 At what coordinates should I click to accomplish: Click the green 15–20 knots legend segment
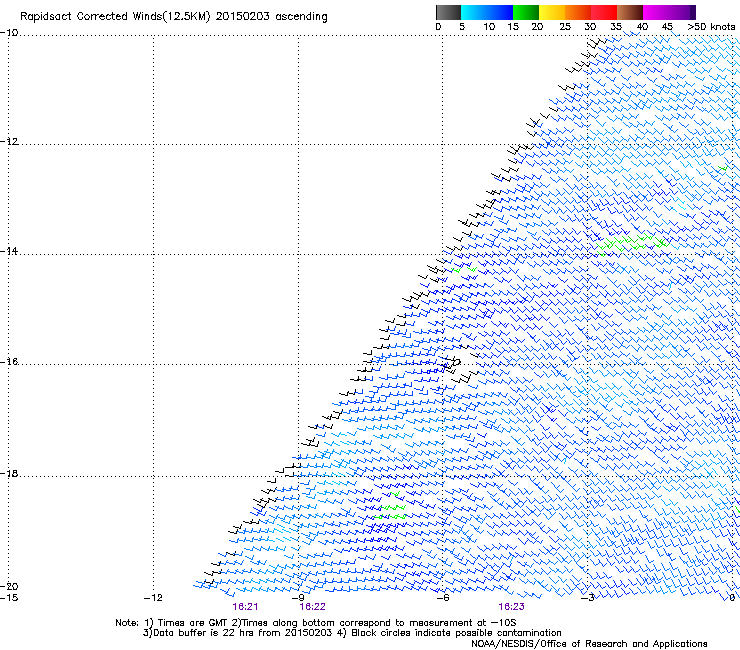click(x=526, y=12)
